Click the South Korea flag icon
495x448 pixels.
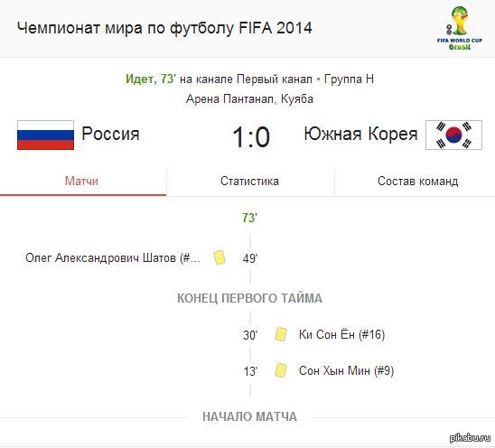453,135
